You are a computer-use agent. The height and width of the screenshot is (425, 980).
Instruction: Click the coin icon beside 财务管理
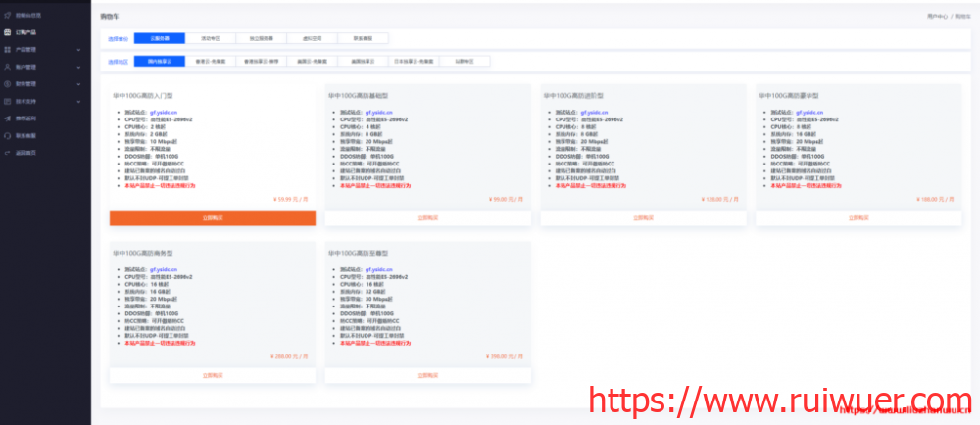pos(9,84)
